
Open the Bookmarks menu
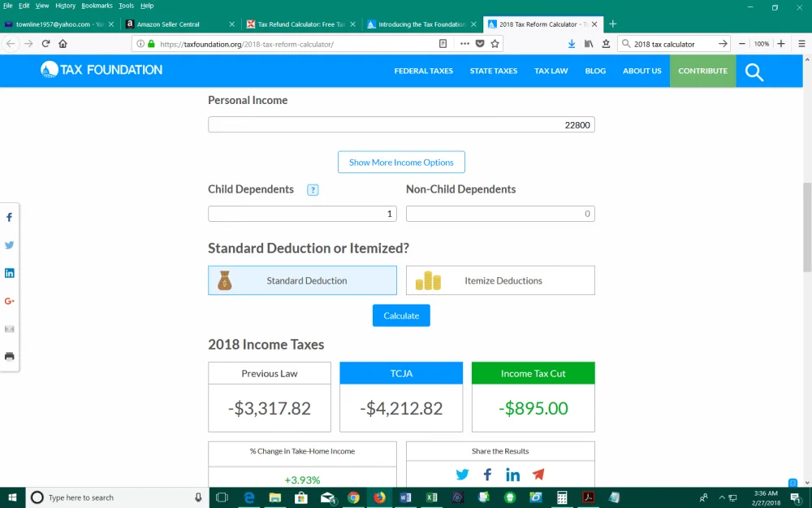(x=97, y=6)
